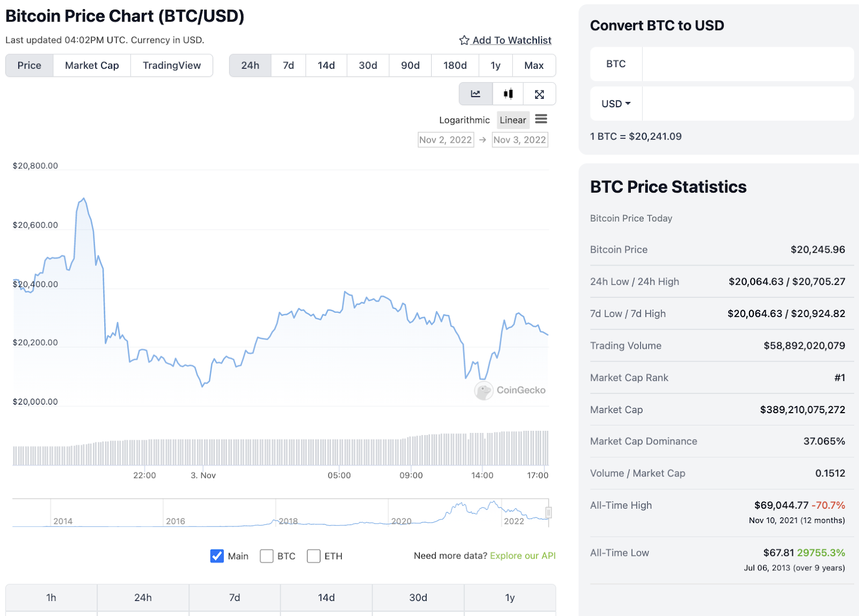
Task: Open the Nov 2, 2022 start date picker
Action: (x=446, y=140)
